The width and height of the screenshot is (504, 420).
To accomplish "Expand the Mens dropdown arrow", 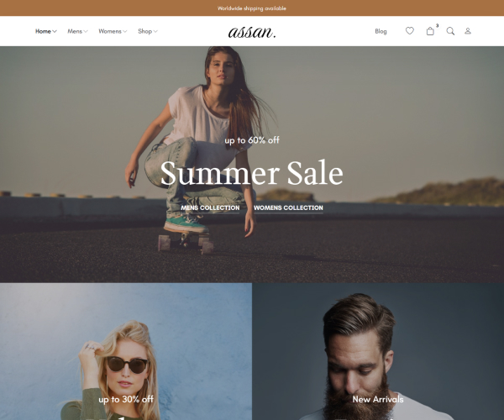I will pos(86,31).
